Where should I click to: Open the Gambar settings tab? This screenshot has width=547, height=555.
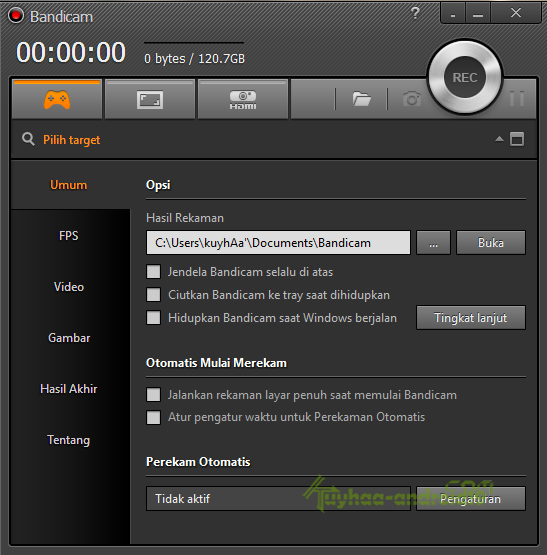point(69,338)
